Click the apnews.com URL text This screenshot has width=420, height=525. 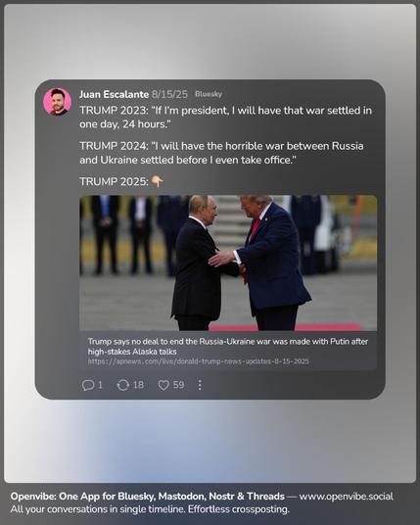pos(198,361)
